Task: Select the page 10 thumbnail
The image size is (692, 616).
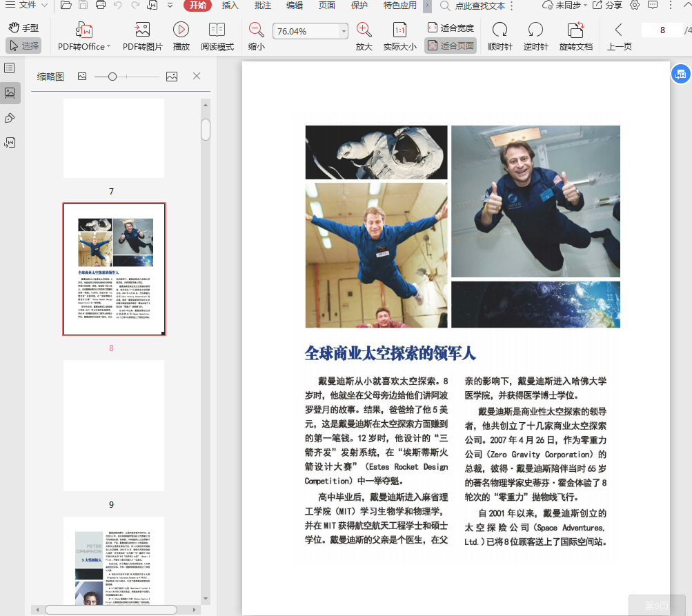Action: coord(114,559)
